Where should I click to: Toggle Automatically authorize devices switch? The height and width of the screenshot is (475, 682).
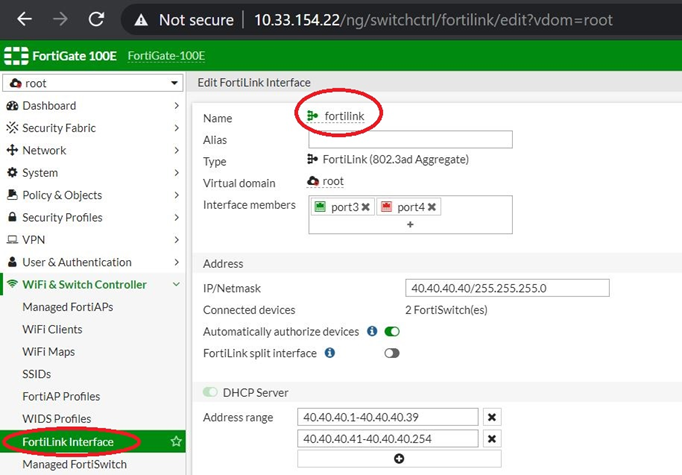pyautogui.click(x=392, y=331)
